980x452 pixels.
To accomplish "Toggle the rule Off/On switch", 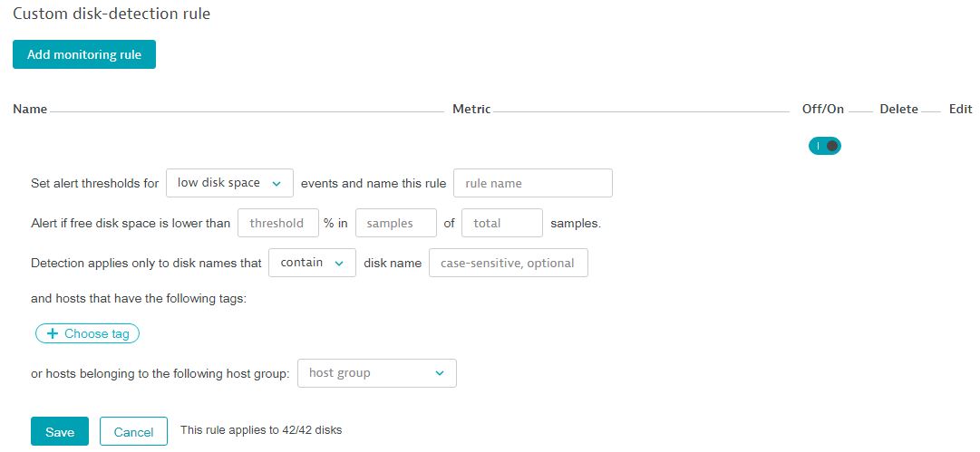I will (824, 146).
